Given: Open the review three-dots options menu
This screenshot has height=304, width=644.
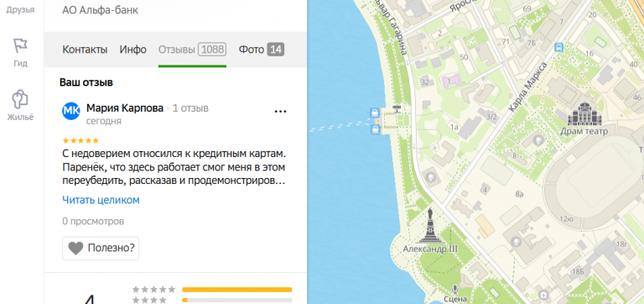Looking at the screenshot, I should (x=280, y=111).
